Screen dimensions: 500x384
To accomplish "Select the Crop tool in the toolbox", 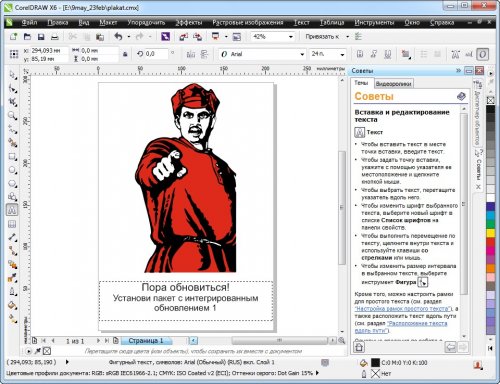I will [x=13, y=102].
